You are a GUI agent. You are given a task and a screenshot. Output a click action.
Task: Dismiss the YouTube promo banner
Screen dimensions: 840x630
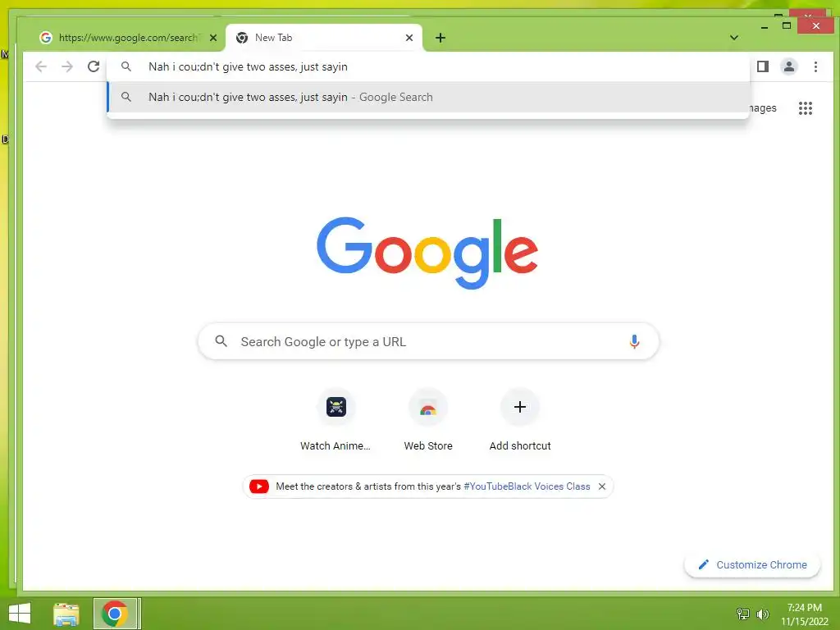tap(602, 486)
